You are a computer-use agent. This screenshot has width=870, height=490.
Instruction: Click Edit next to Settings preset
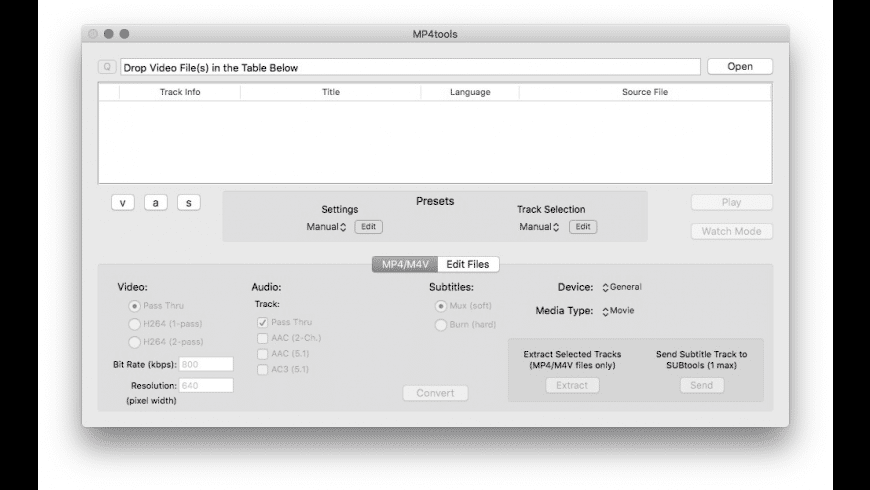pos(368,226)
